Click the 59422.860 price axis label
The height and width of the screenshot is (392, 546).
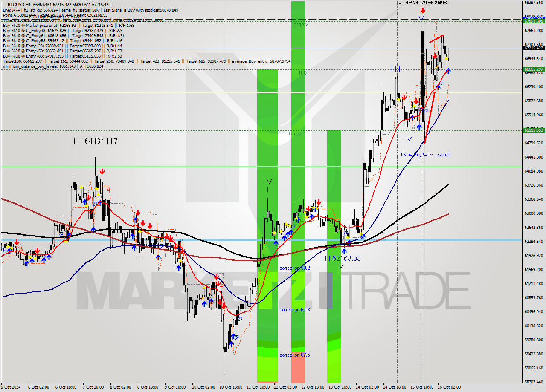tap(534, 354)
